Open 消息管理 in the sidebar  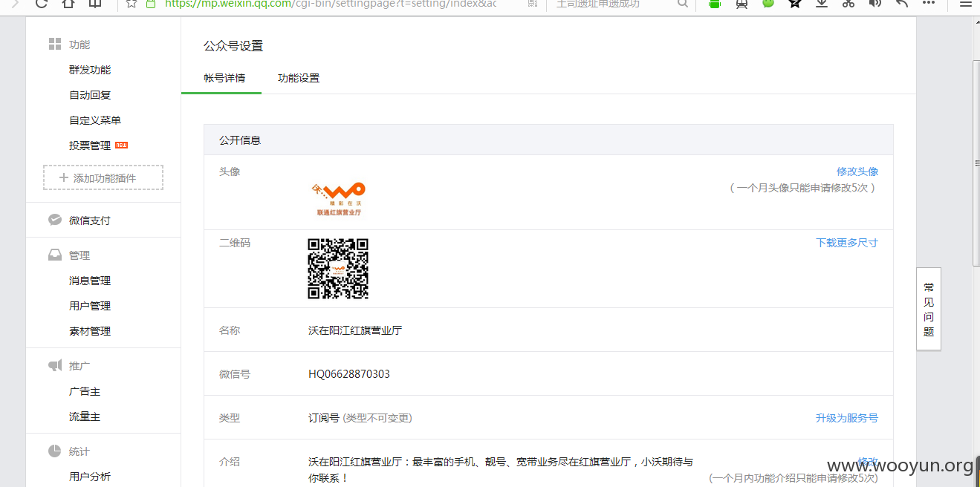point(90,281)
